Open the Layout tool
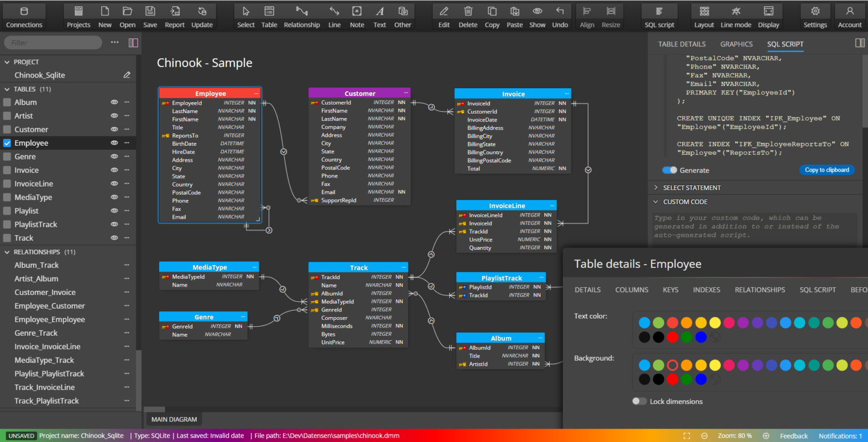 click(704, 15)
